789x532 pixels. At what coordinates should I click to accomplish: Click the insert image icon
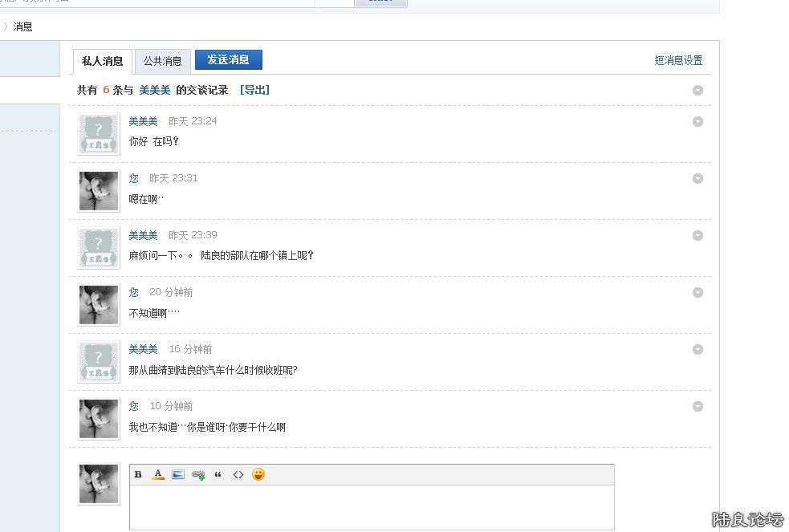(x=178, y=474)
